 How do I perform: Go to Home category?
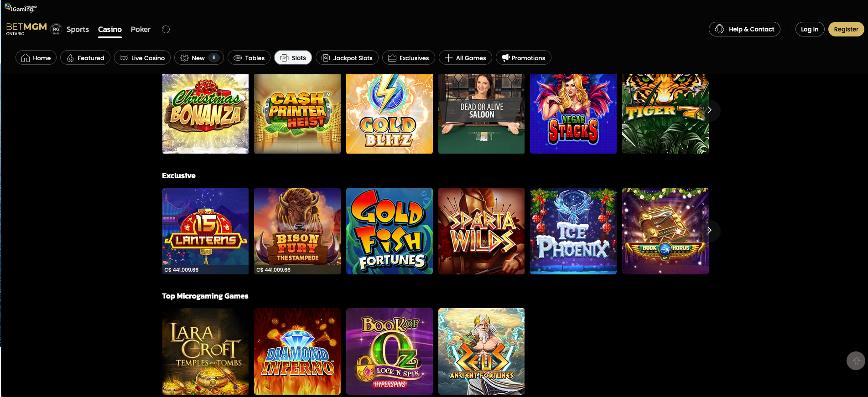[36, 58]
